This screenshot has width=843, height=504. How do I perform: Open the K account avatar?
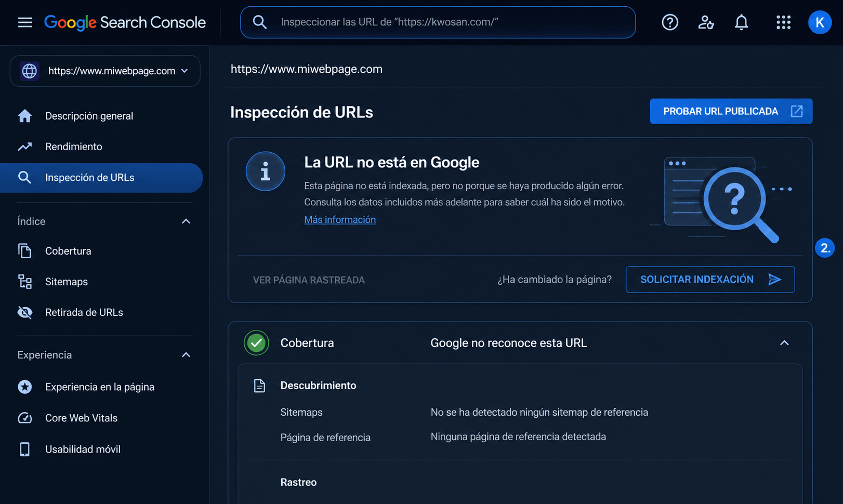click(x=820, y=22)
